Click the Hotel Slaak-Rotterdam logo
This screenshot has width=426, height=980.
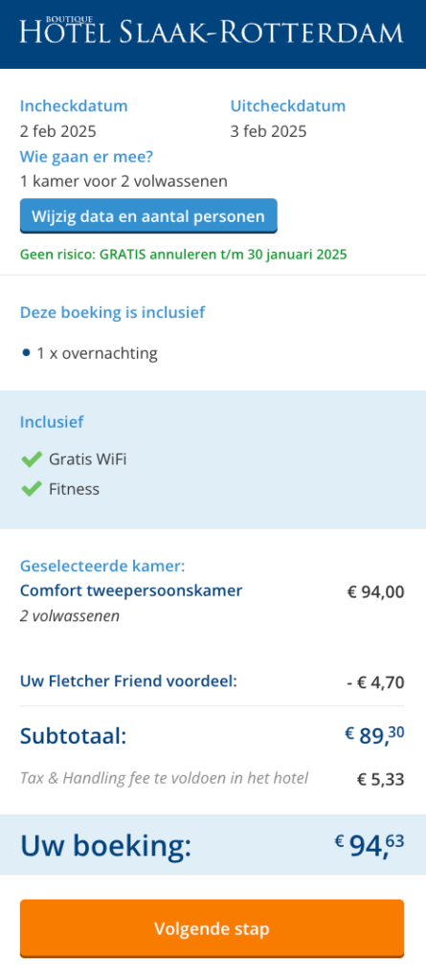click(x=212, y=32)
